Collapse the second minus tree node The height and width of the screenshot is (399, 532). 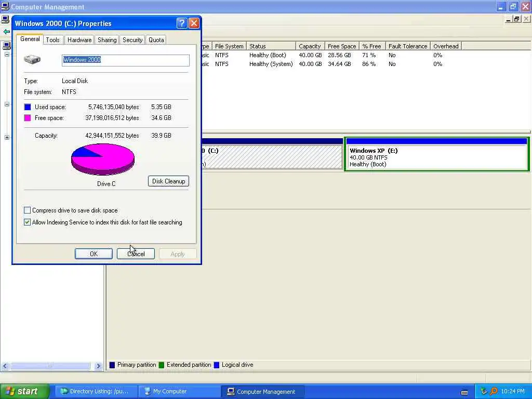pyautogui.click(x=7, y=104)
